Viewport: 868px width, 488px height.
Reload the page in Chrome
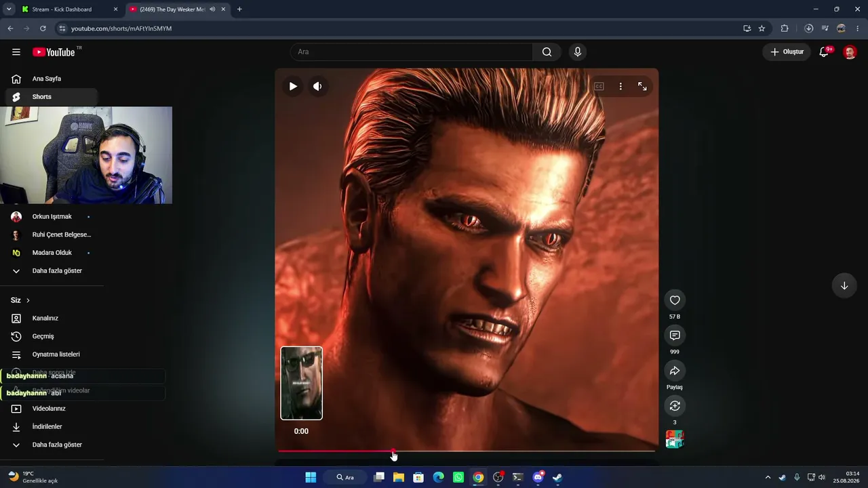pos(43,28)
